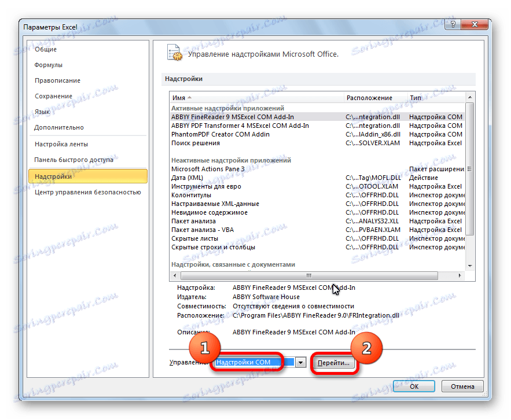Select ABBYY FineReader 9 MSExcel COM Add-In row
Image resolution: width=511 pixels, height=420 pixels.
click(317, 117)
